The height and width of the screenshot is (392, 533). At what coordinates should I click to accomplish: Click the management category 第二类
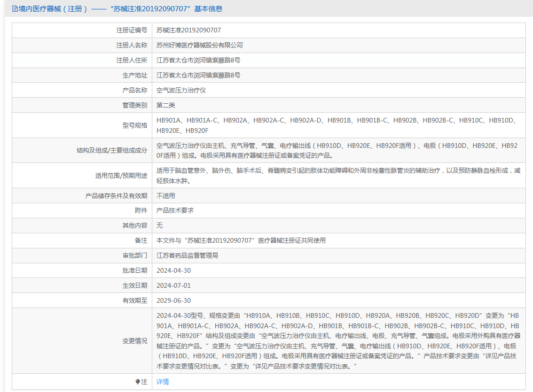pyautogui.click(x=165, y=105)
